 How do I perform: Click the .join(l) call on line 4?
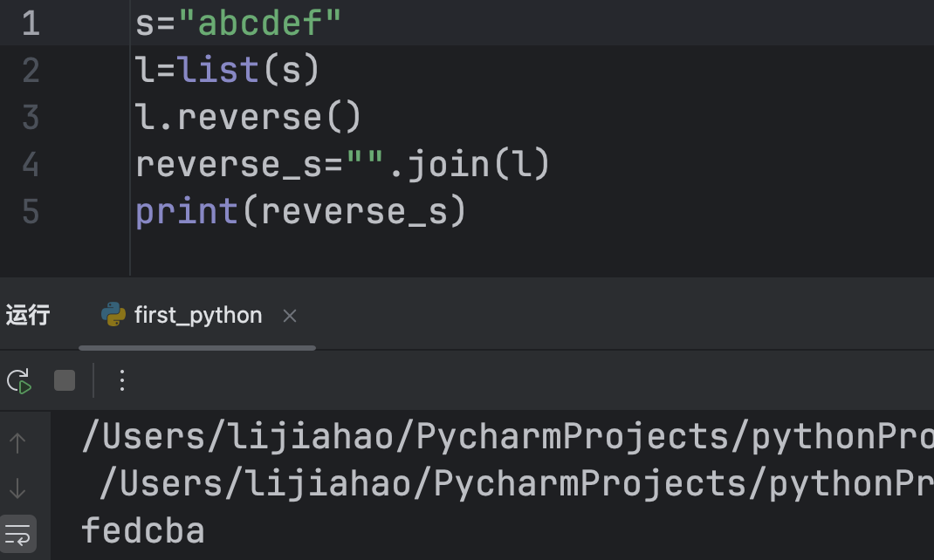(469, 165)
